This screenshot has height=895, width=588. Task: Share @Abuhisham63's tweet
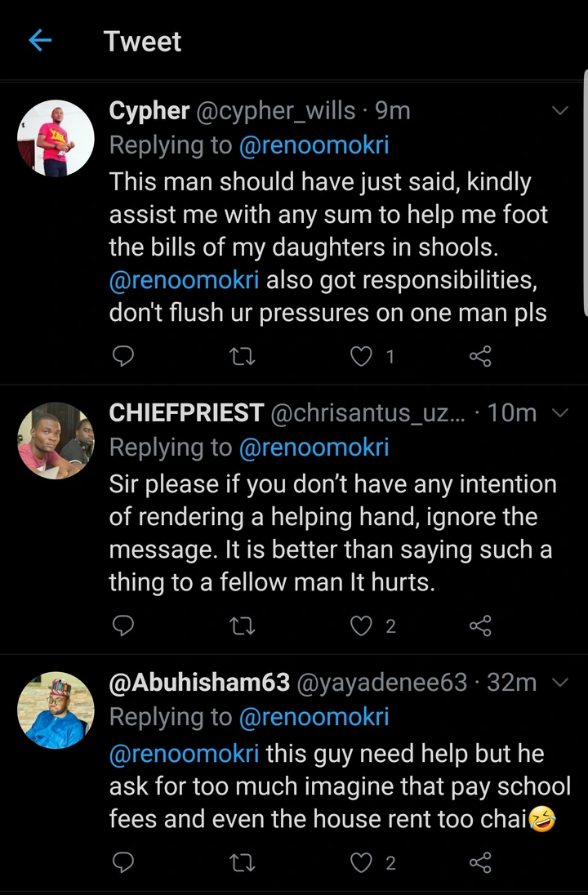coord(480,862)
